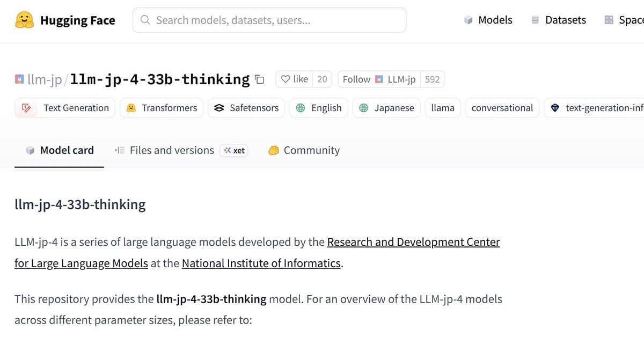Click the llm-jp namespace link
Image resolution: width=644 pixels, height=337 pixels.
[x=45, y=79]
